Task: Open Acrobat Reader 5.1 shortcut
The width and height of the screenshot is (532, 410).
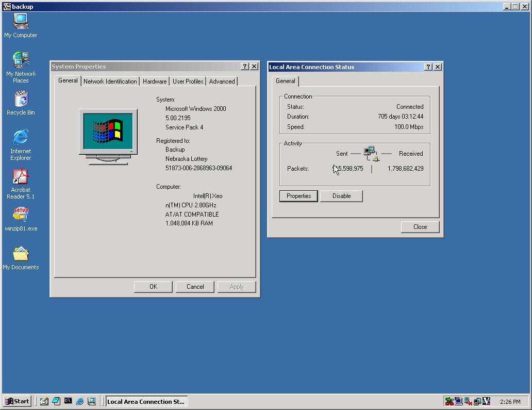Action: (21, 177)
